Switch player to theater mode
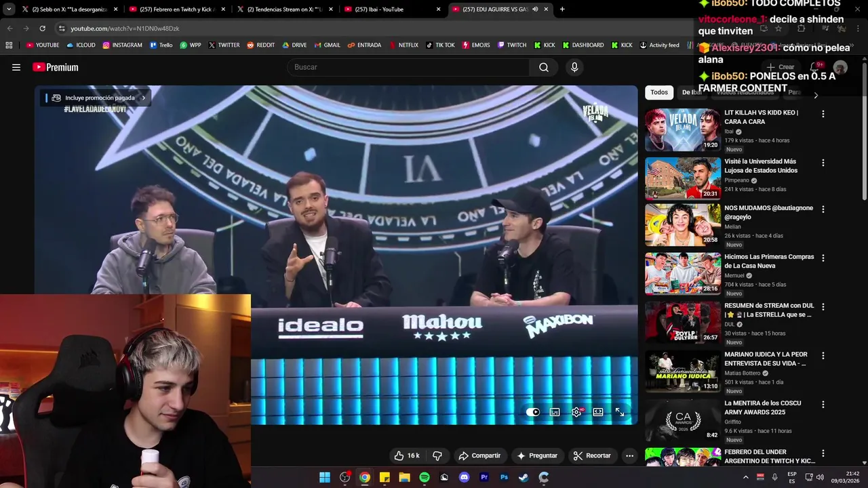Image resolution: width=868 pixels, height=488 pixels. pos(598,412)
